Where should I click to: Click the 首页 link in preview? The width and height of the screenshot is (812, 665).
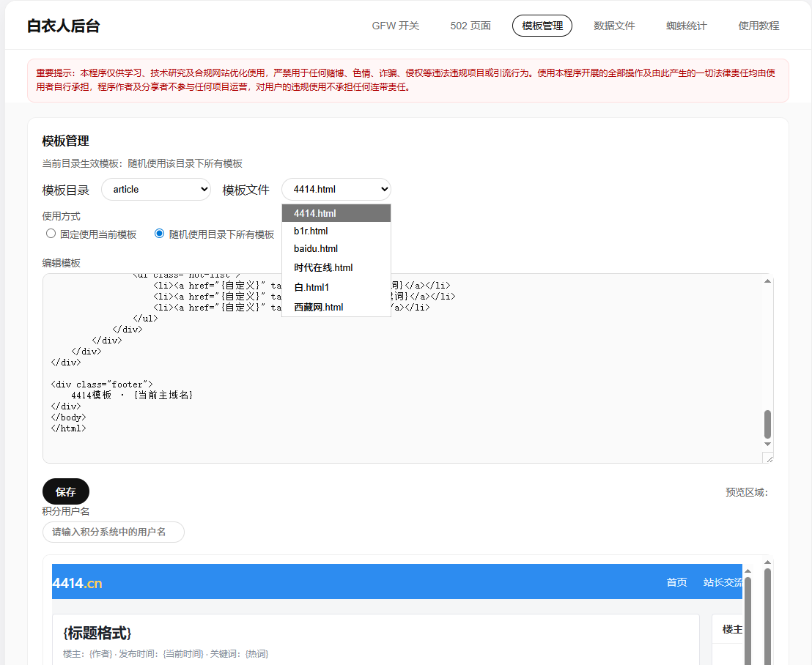[676, 582]
